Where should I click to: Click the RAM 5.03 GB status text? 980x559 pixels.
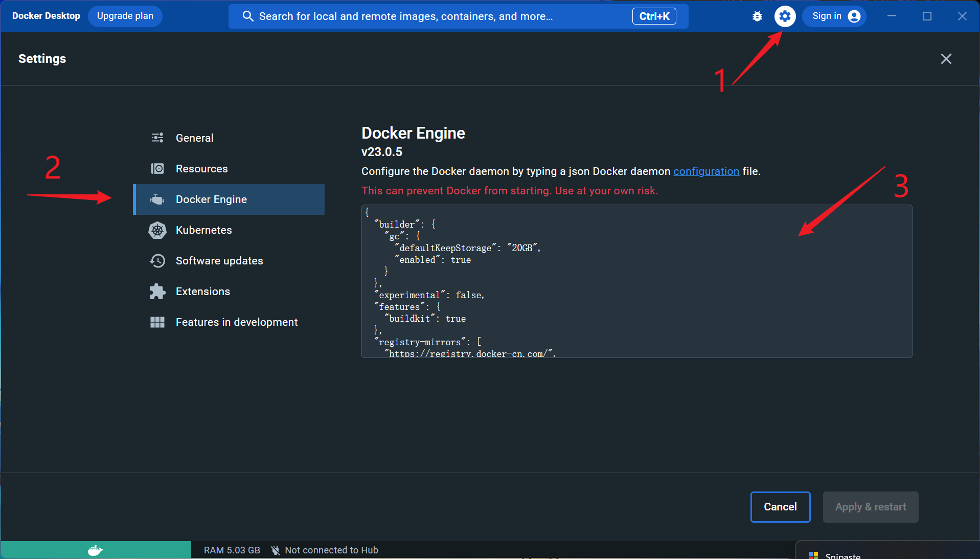click(x=232, y=550)
